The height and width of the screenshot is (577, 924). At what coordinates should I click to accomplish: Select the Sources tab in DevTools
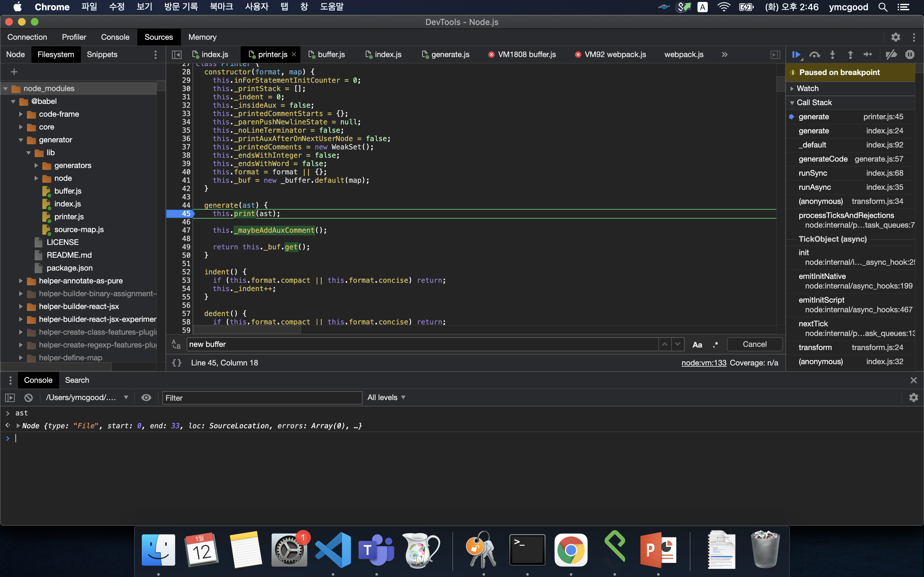coord(158,37)
